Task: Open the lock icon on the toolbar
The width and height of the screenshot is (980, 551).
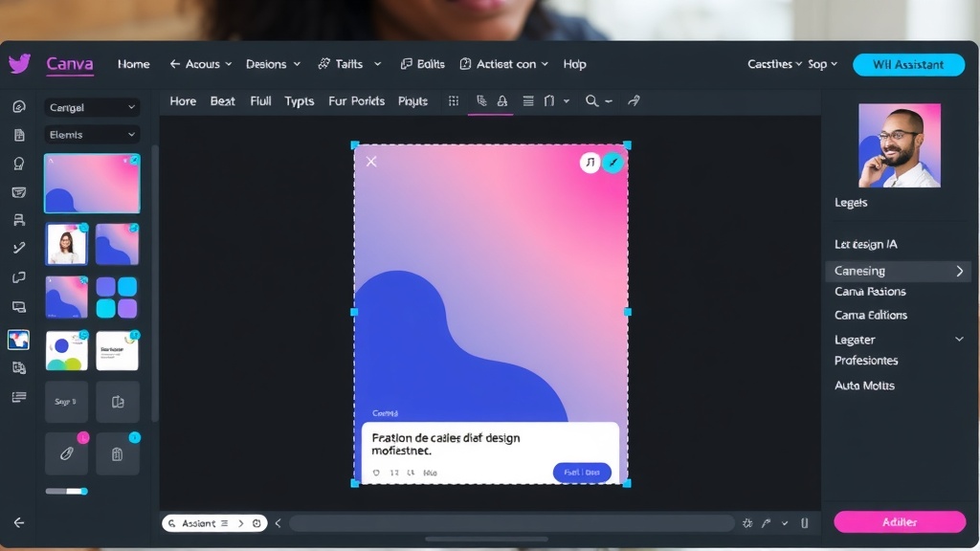Action: click(x=501, y=100)
